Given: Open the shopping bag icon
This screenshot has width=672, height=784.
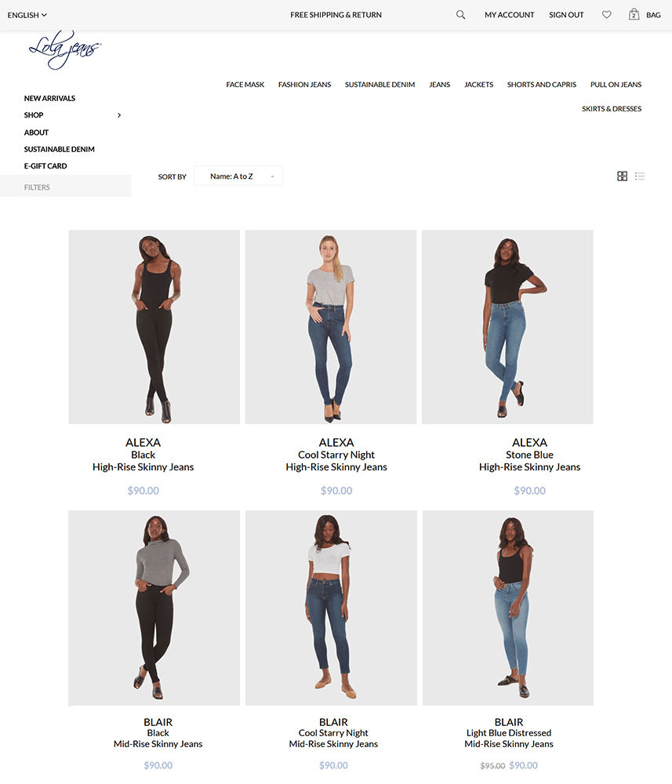Looking at the screenshot, I should click(x=634, y=14).
